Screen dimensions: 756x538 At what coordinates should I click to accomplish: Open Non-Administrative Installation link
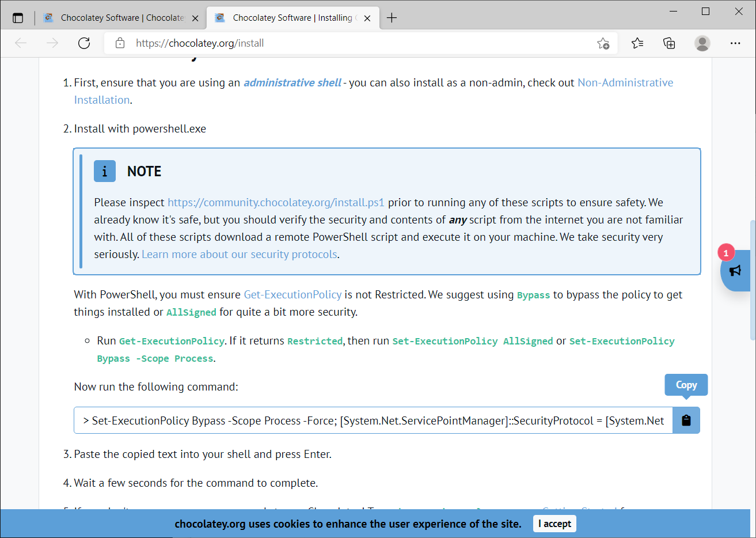coord(374,91)
